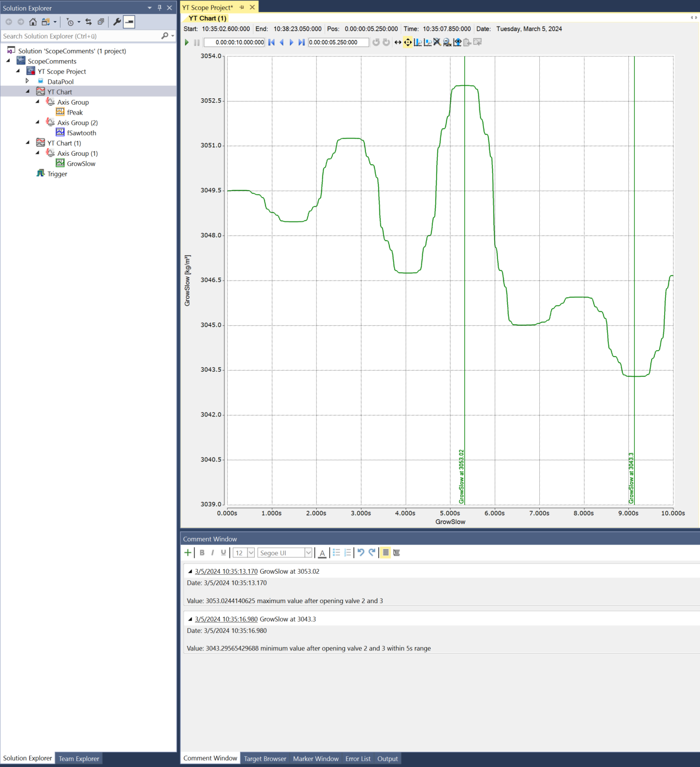Image resolution: width=700 pixels, height=767 pixels.
Task: Open the Segoe UI font dropdown
Action: [x=308, y=553]
